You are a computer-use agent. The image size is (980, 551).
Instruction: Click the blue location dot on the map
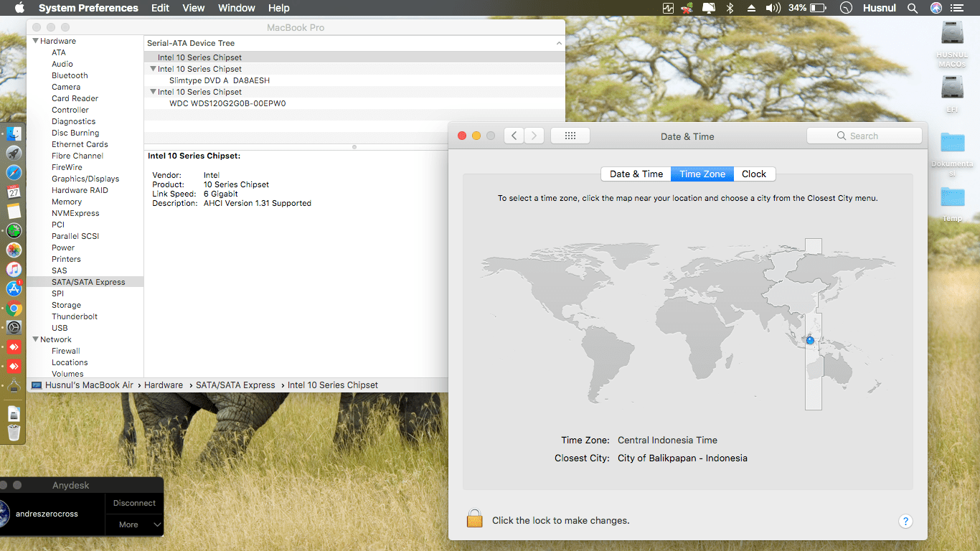[810, 340]
